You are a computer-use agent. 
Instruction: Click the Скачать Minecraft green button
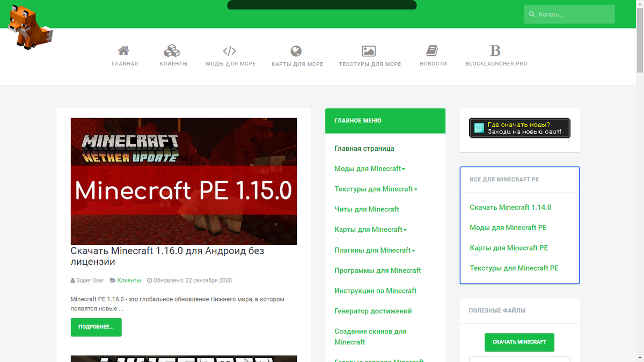pos(519,342)
